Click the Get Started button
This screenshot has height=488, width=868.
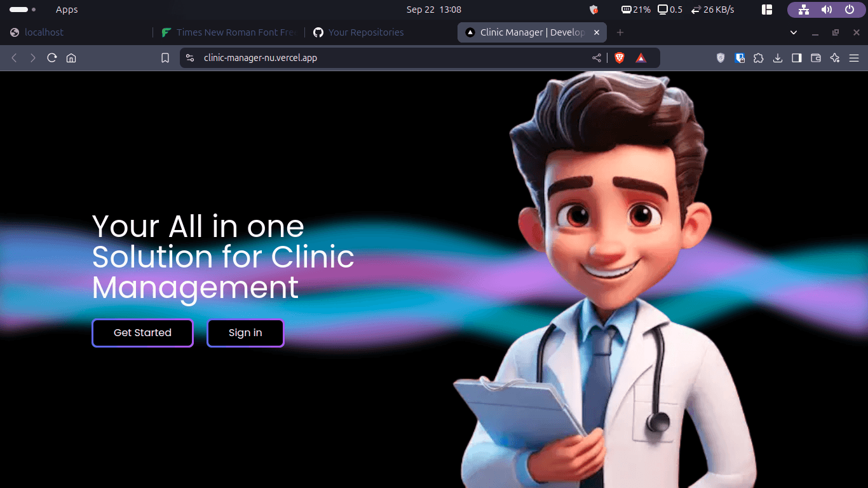[142, 333]
